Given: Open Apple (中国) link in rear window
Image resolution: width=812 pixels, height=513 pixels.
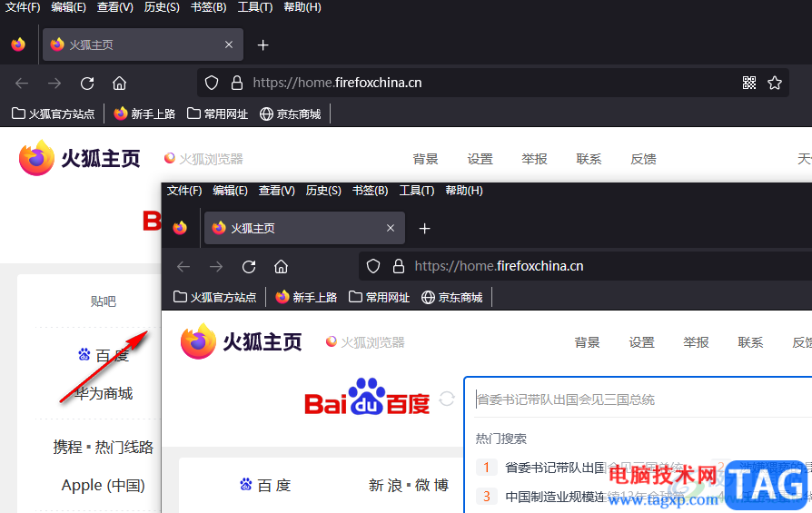Looking at the screenshot, I should tap(103, 485).
